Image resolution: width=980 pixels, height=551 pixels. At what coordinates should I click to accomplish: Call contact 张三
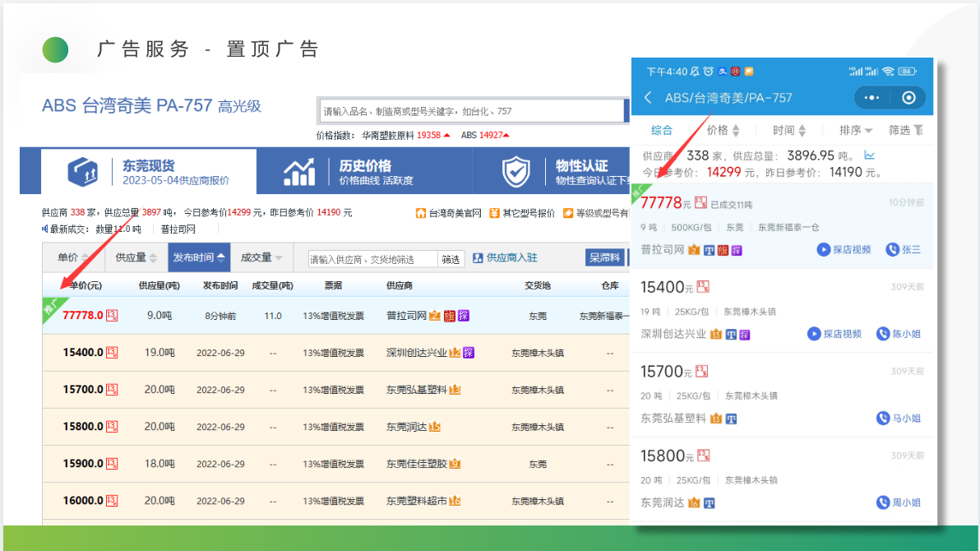pyautogui.click(x=904, y=249)
